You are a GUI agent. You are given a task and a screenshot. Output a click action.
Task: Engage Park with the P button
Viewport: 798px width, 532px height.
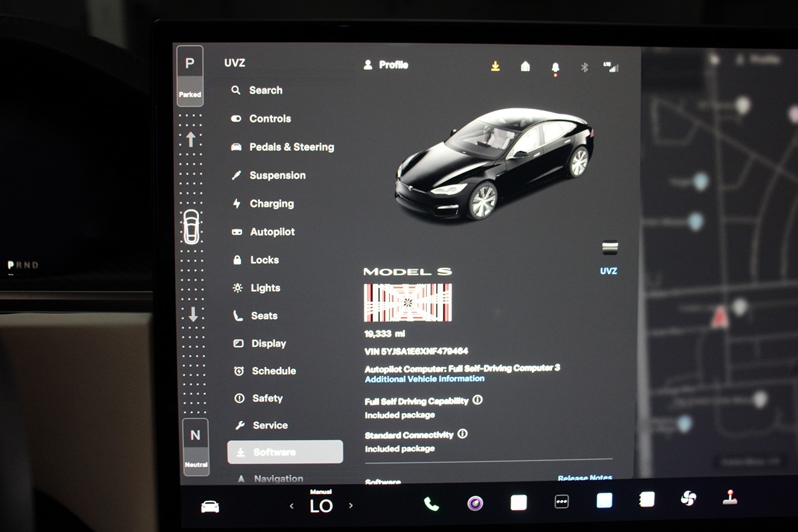pyautogui.click(x=190, y=75)
